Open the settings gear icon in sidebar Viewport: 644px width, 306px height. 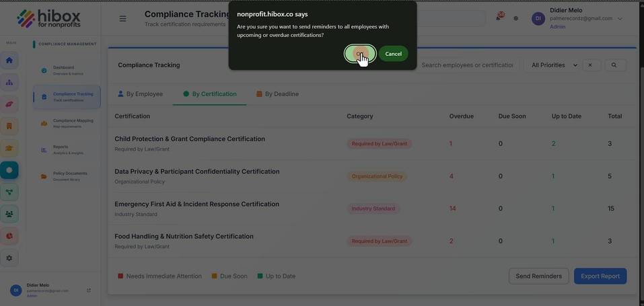tap(9, 258)
